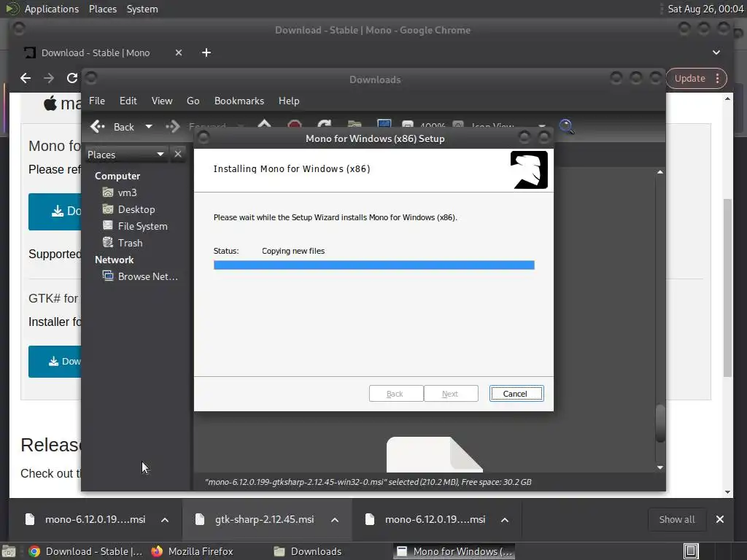Viewport: 747px width, 560px height.
Task: Click the file manager vertical scrollbar thumb
Action: 659,423
